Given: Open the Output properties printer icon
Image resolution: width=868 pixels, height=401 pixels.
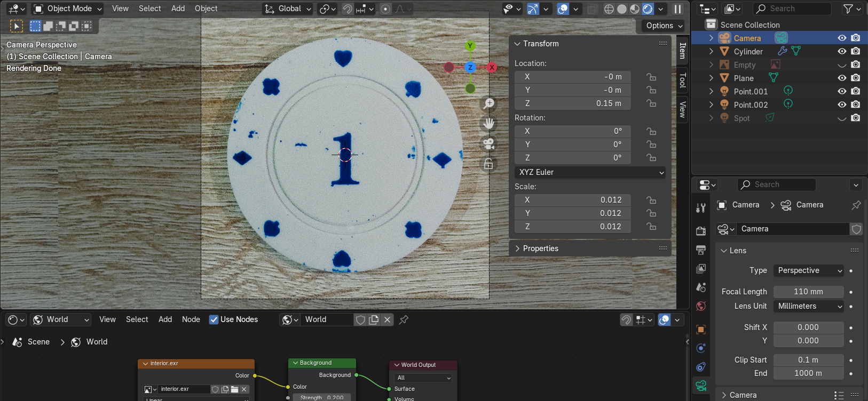Looking at the screenshot, I should (x=701, y=250).
